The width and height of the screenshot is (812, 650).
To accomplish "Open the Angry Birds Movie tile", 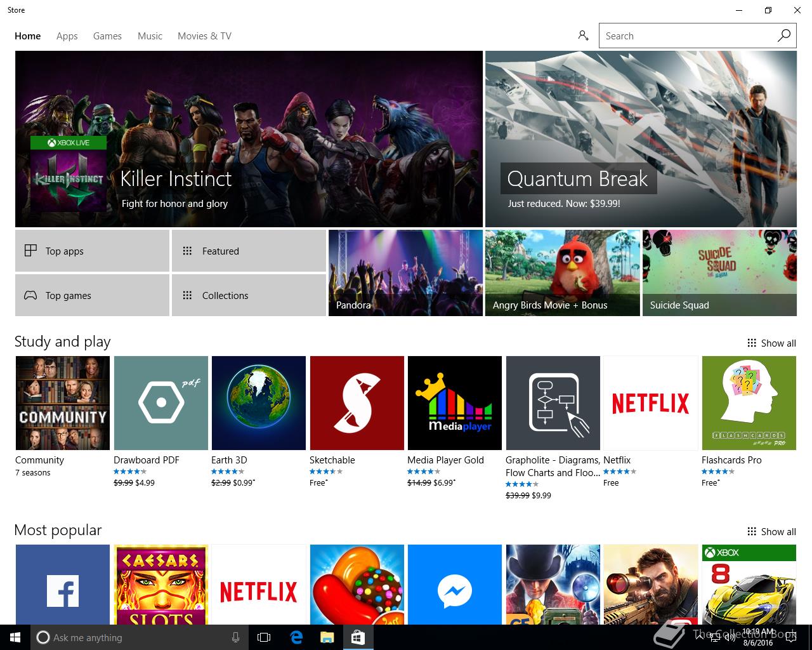I will pos(562,273).
